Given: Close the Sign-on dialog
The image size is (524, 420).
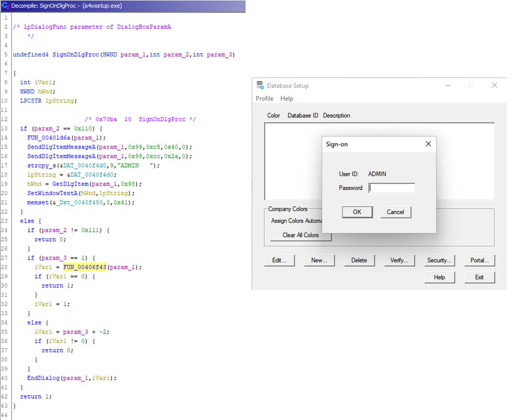Looking at the screenshot, I should [428, 144].
